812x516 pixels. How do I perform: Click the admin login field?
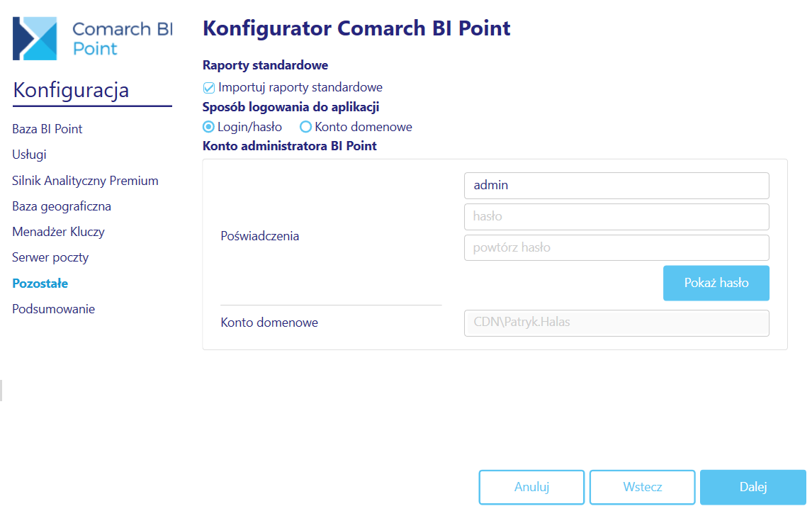click(x=616, y=186)
